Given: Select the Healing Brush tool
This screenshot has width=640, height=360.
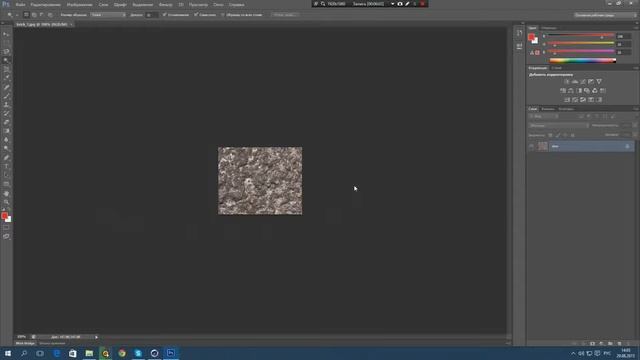Looking at the screenshot, I should 6,87.
